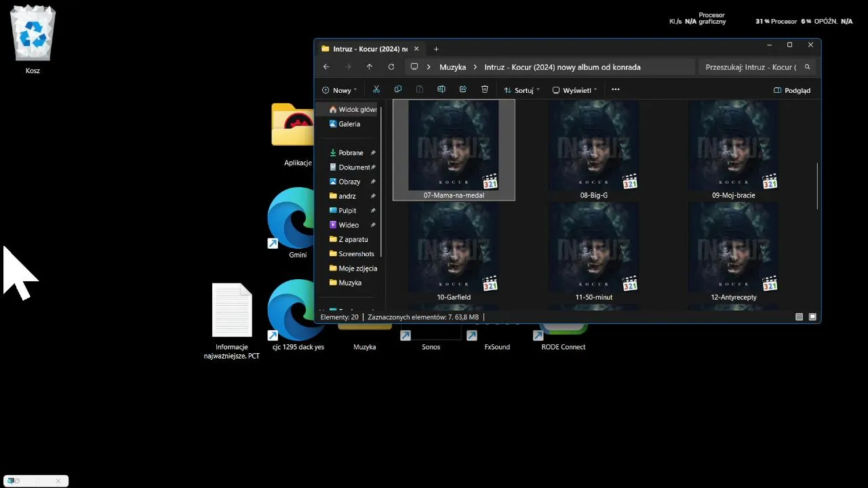Select the 08-Big-G file thumbnail
The image size is (868, 488).
[x=593, y=150]
